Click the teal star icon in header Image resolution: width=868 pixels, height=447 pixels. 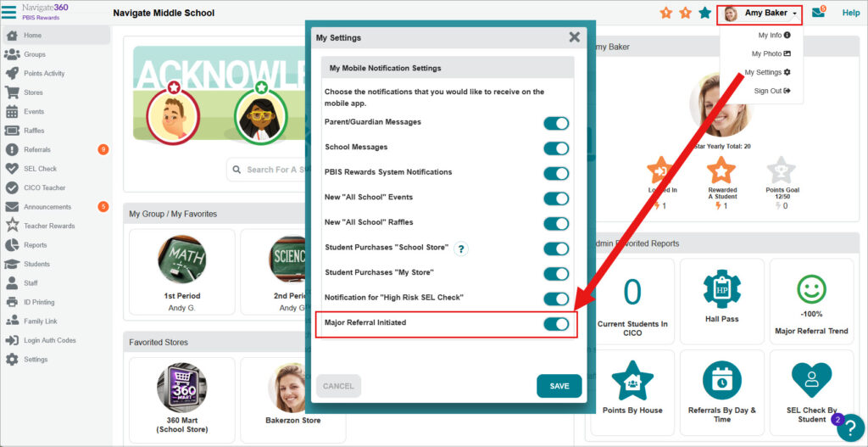(704, 13)
